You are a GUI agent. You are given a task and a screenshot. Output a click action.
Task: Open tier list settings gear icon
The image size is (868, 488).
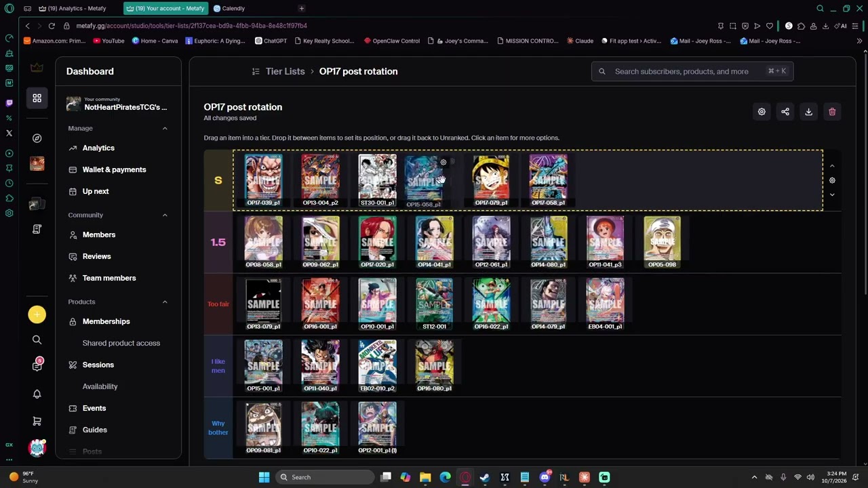click(x=762, y=112)
